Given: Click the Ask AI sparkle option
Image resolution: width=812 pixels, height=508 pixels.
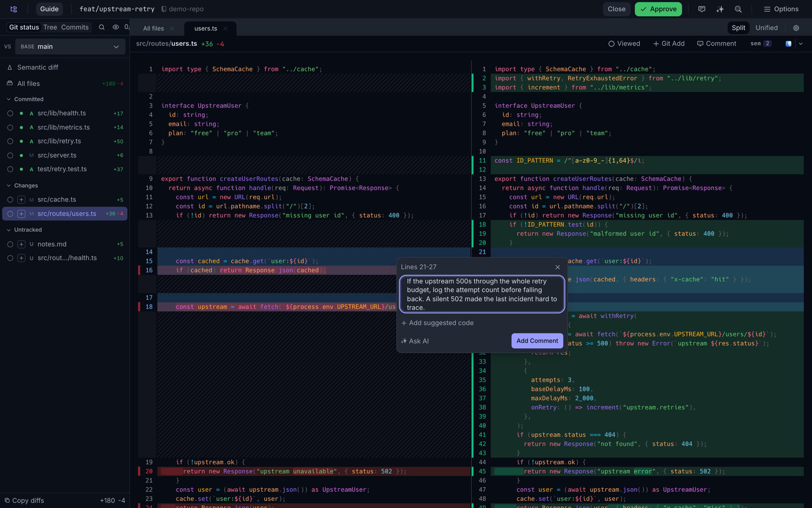Looking at the screenshot, I should 415,341.
